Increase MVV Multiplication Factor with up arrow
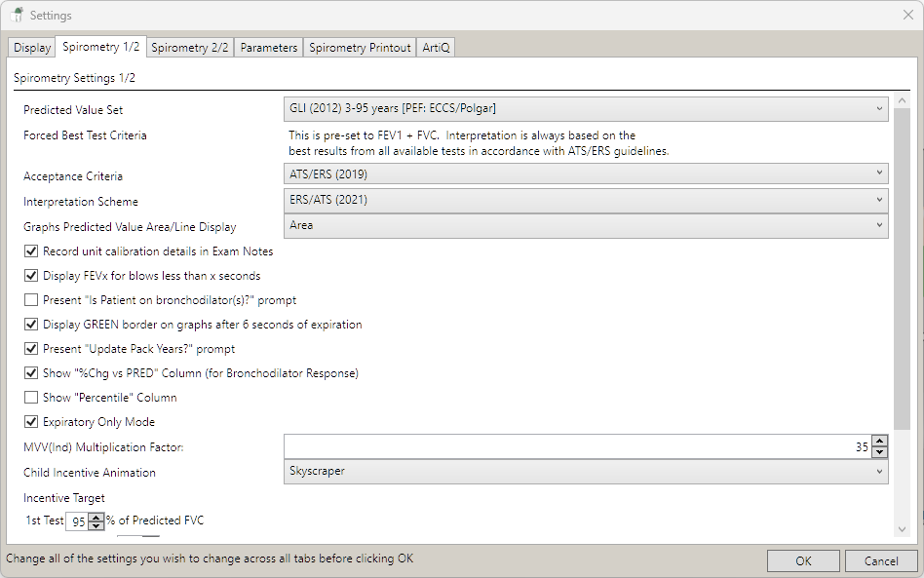The height and width of the screenshot is (578, 924). [x=880, y=442]
